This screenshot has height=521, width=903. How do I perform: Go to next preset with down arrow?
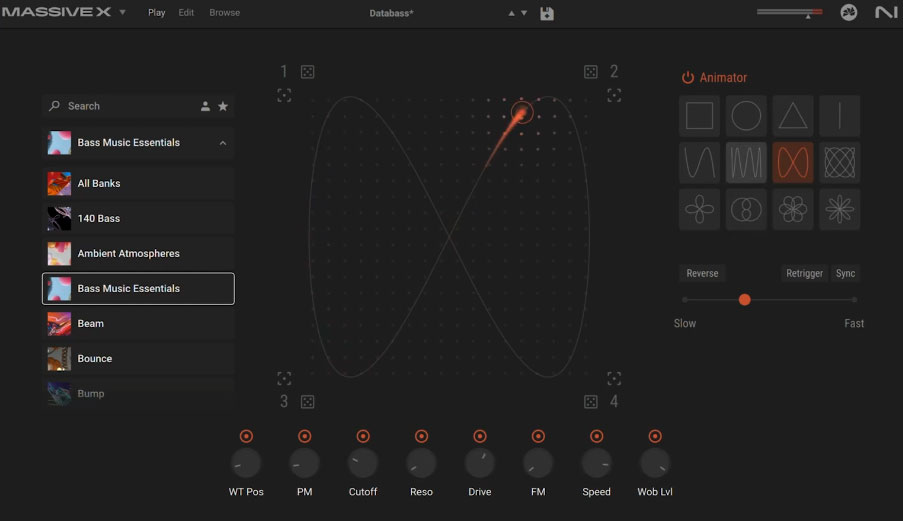(x=524, y=13)
